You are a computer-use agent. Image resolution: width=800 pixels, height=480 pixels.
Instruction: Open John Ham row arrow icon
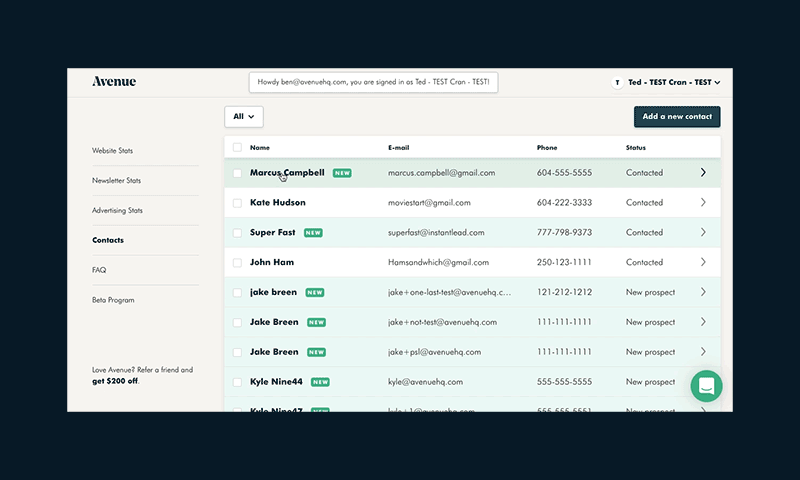coord(703,262)
